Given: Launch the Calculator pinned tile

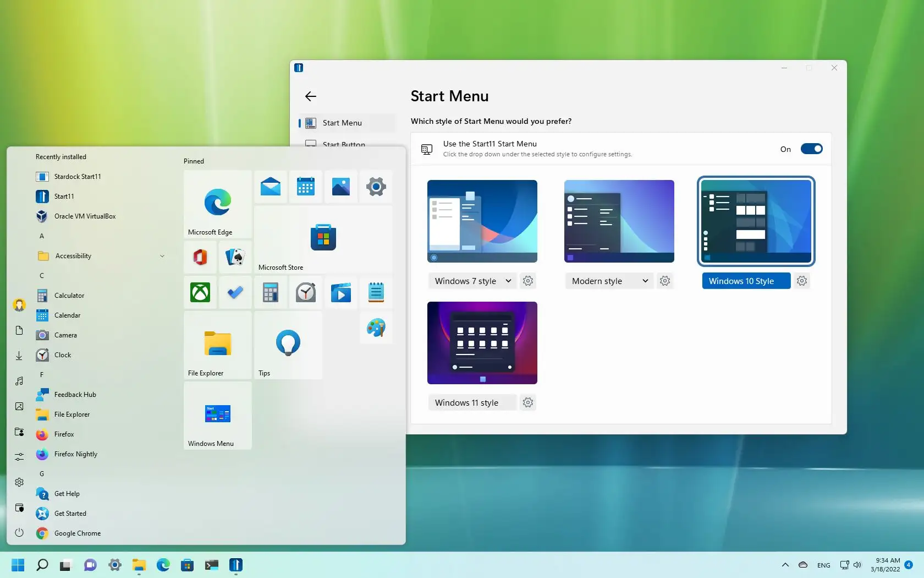Looking at the screenshot, I should point(269,293).
